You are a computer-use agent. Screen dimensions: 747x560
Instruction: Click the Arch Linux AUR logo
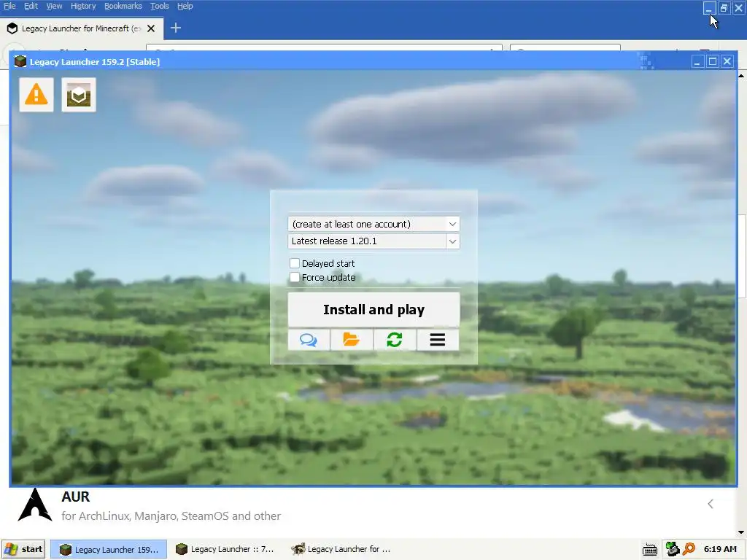(35, 505)
